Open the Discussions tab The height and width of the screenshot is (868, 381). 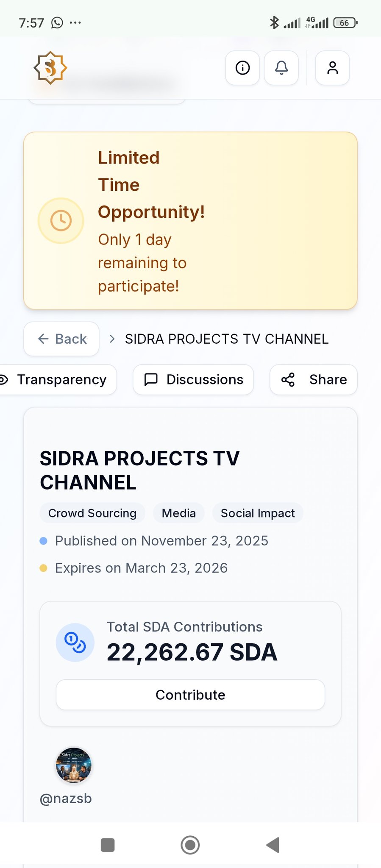click(194, 380)
